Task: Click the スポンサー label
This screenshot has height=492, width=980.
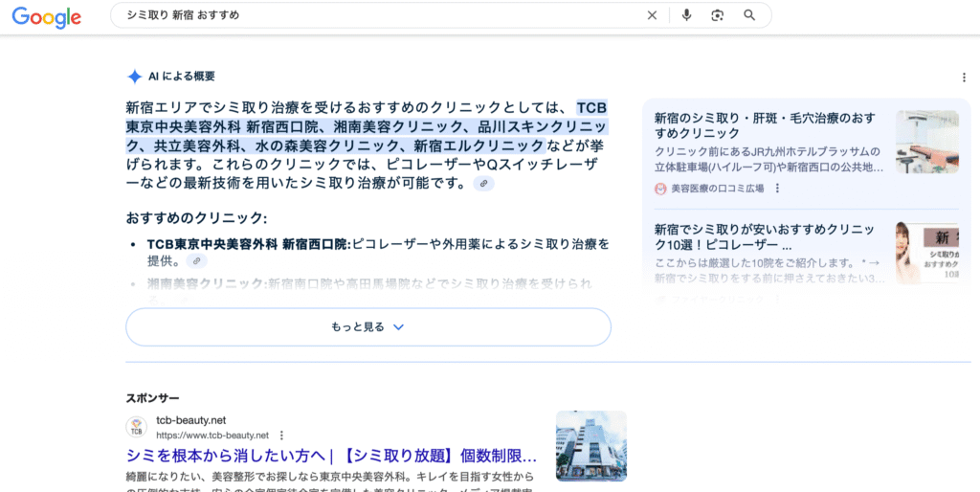Action: (152, 398)
